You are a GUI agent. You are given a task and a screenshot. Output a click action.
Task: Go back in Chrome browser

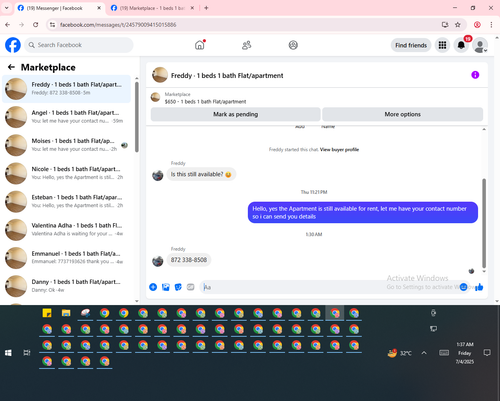(x=8, y=25)
